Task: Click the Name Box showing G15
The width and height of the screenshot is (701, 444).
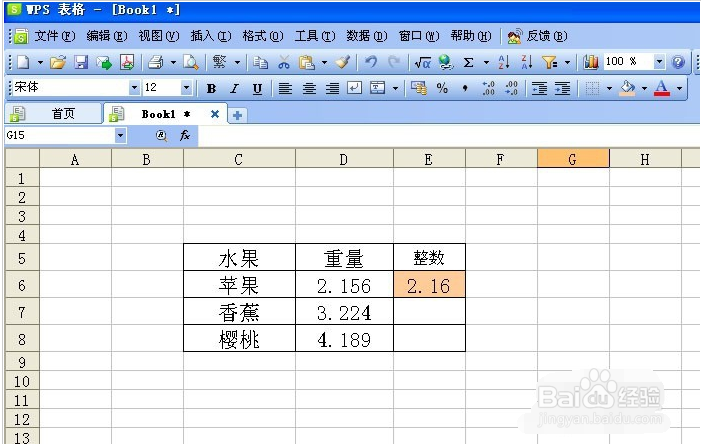Action: [x=59, y=135]
